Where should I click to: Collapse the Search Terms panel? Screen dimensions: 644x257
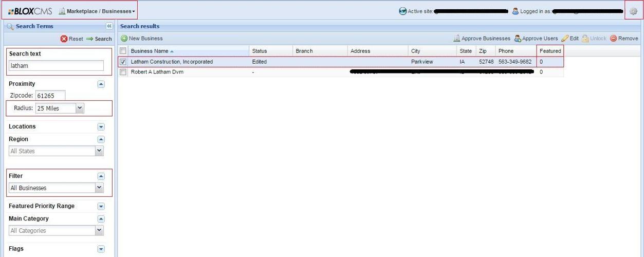tap(109, 26)
